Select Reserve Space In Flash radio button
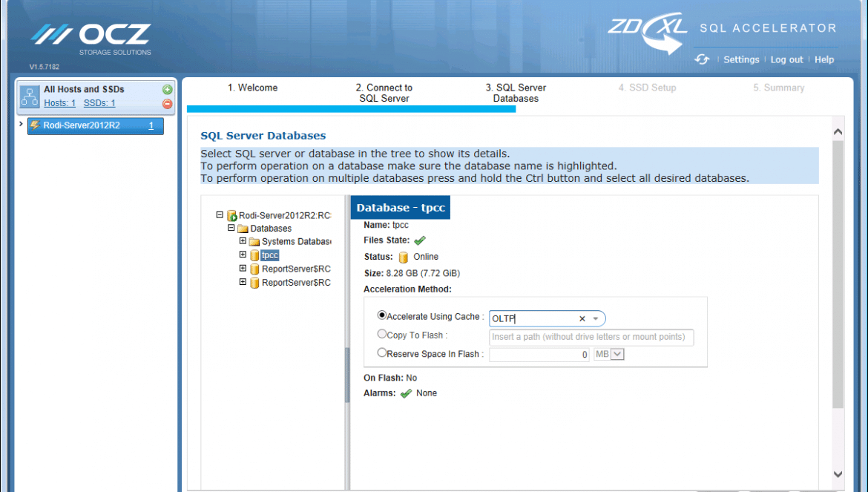The height and width of the screenshot is (492, 868). click(381, 352)
